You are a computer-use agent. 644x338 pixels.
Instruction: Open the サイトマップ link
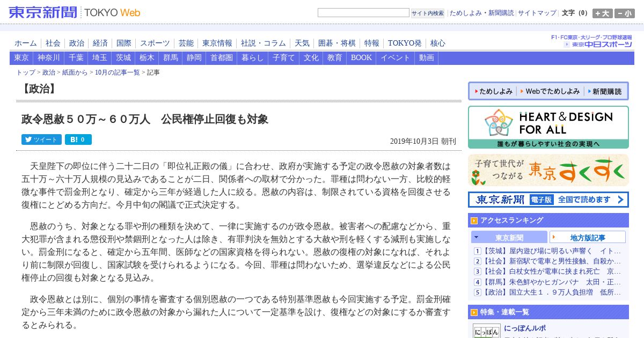[537, 13]
